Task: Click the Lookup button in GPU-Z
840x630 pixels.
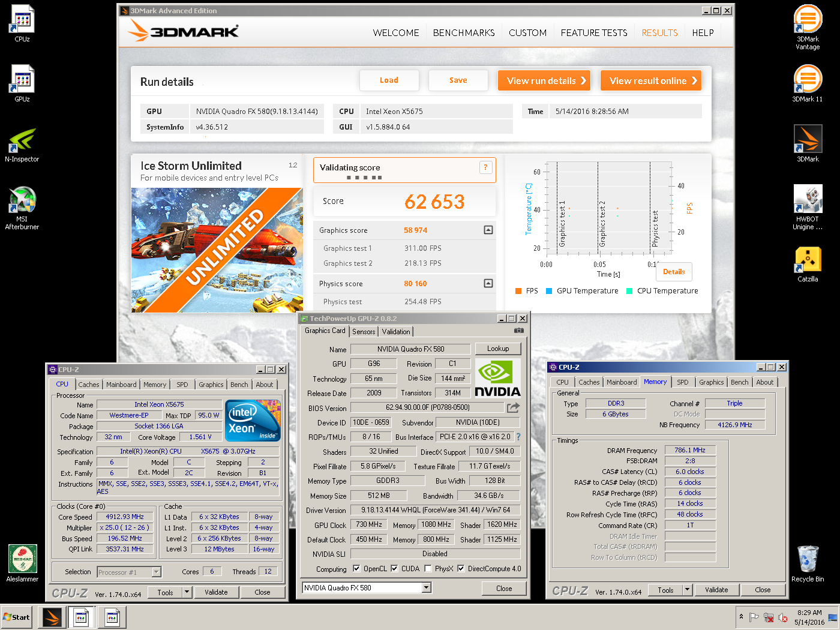Action: pyautogui.click(x=498, y=349)
